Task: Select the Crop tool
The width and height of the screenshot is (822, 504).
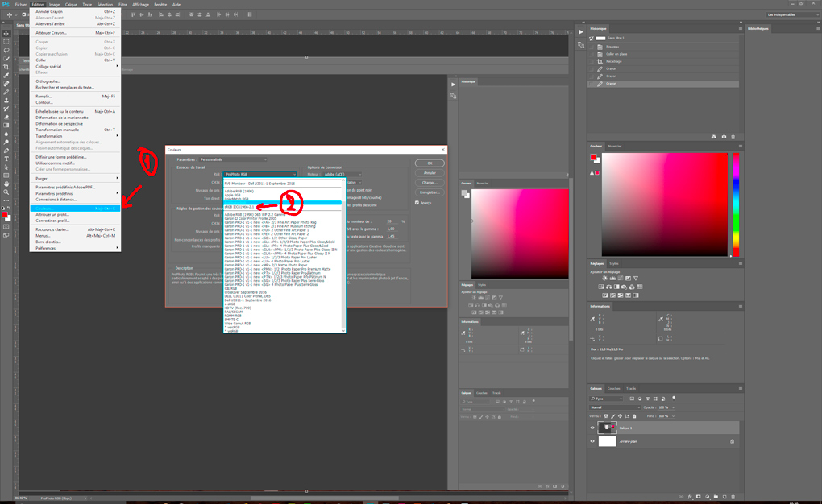Action: point(6,67)
